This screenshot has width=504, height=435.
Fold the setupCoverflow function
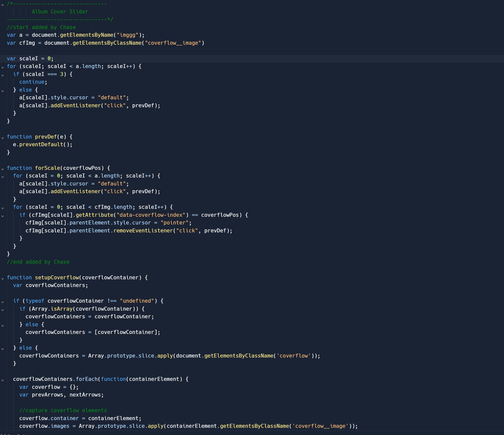[2, 278]
